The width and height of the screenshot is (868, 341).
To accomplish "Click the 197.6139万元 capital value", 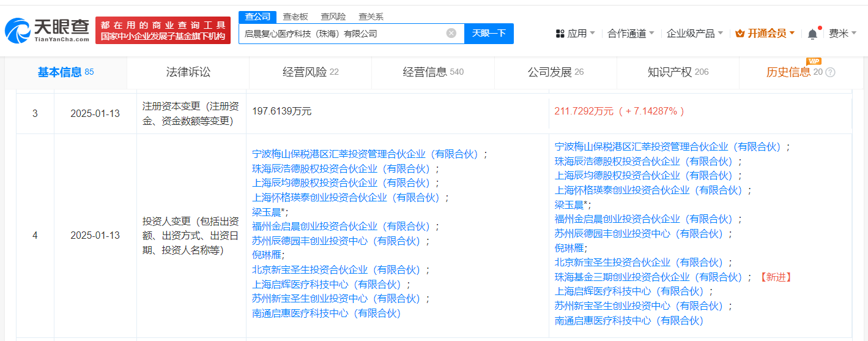I will pyautogui.click(x=282, y=111).
